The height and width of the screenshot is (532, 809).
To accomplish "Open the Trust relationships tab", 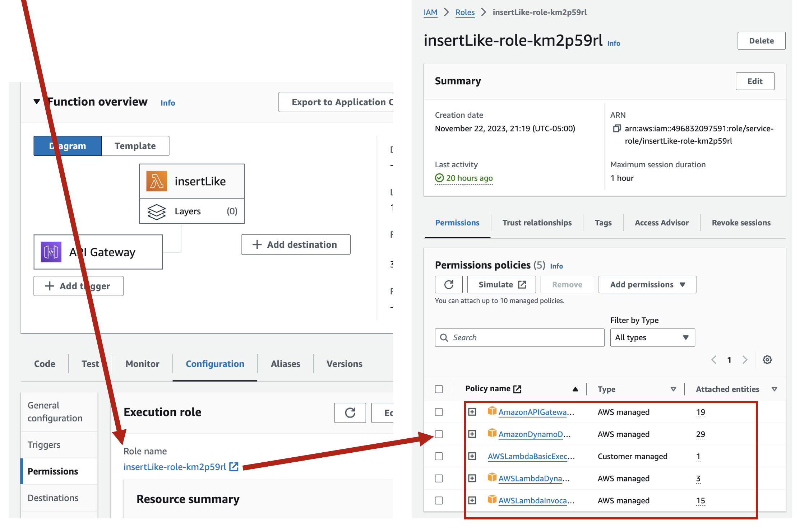I will [537, 223].
